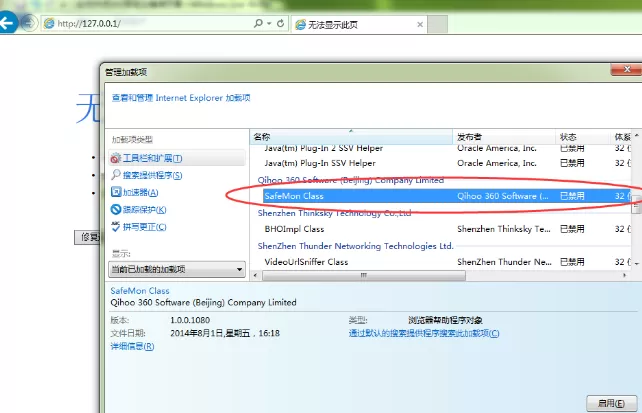Open 详细信息(R) link
This screenshot has width=642, height=413.
click(132, 346)
